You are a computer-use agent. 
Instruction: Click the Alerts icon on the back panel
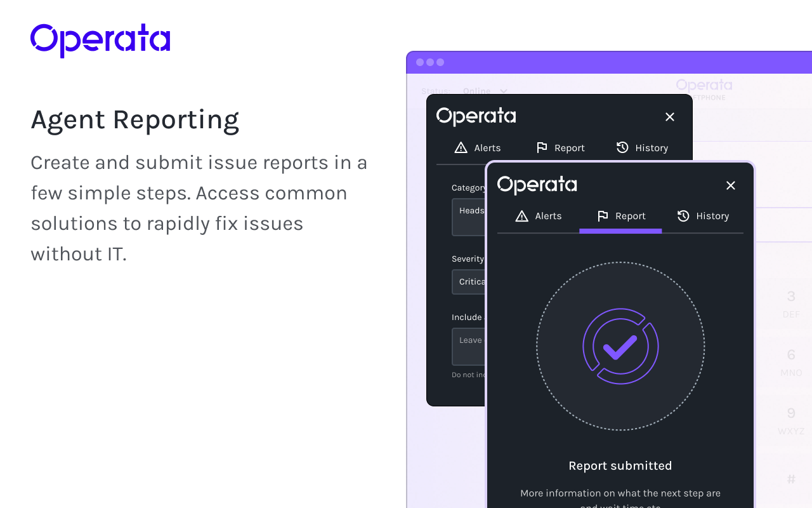point(461,147)
